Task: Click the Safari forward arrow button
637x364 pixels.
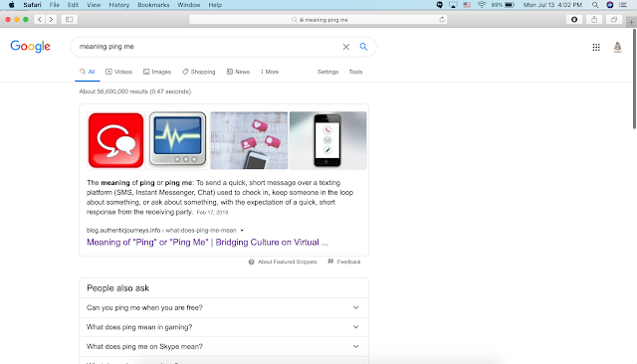Action: tap(51, 20)
